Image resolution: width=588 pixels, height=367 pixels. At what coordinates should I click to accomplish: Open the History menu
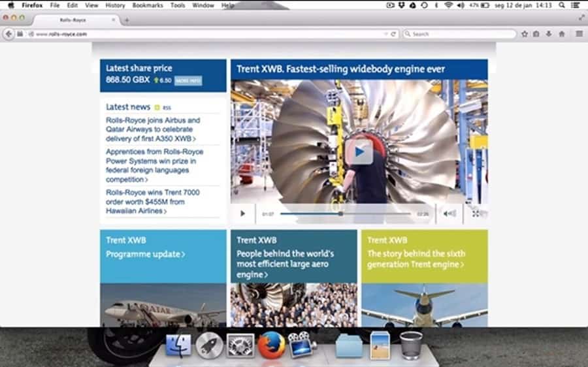(115, 5)
